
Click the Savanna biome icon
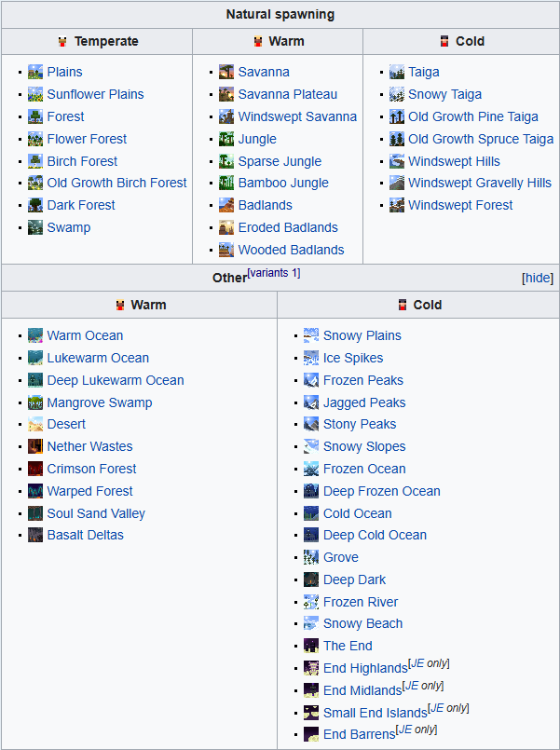click(x=226, y=73)
